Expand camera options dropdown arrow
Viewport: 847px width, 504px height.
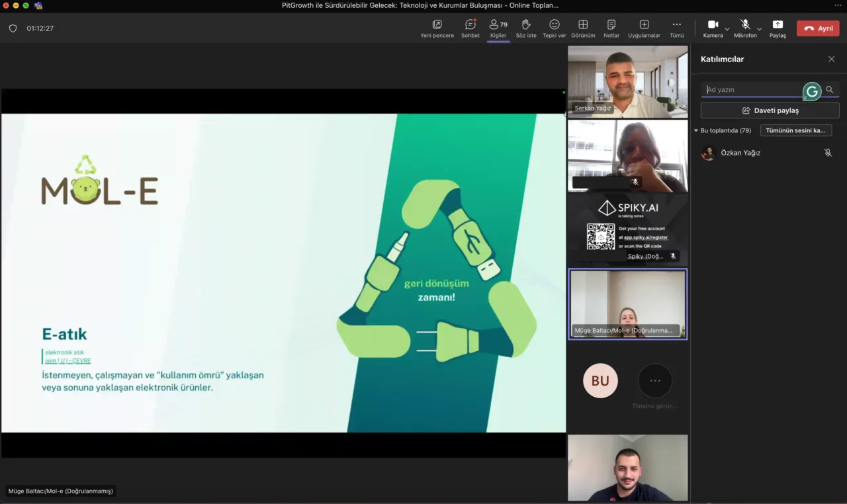tap(727, 29)
